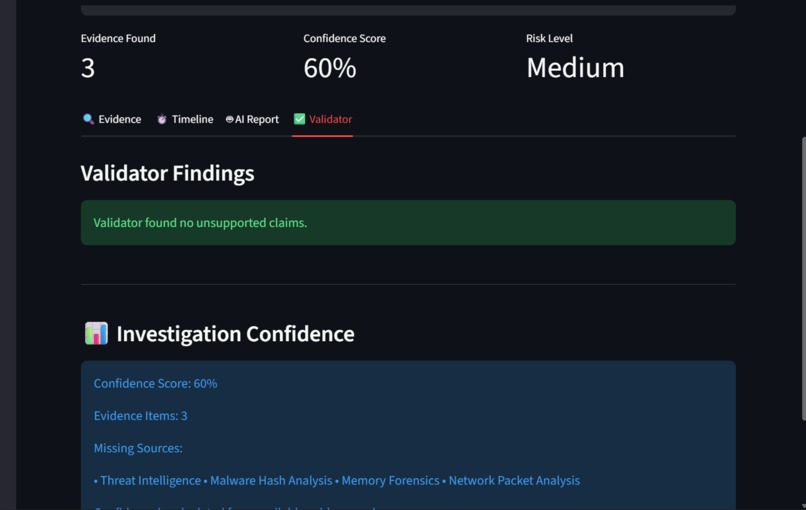
Task: Open the Evidence tab
Action: coord(112,119)
